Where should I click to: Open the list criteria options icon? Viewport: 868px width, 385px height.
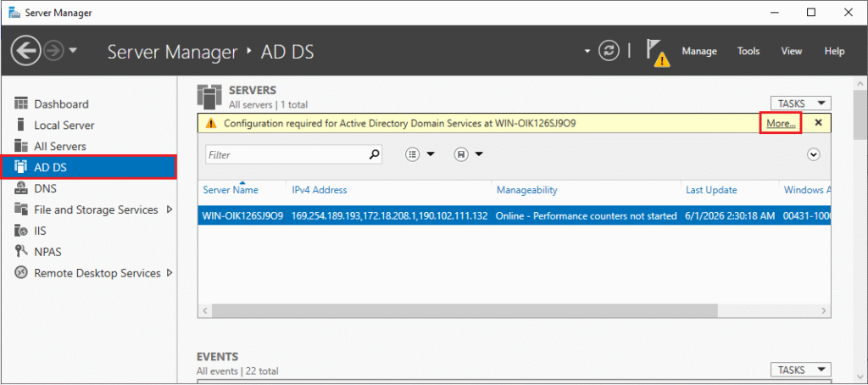pos(413,154)
